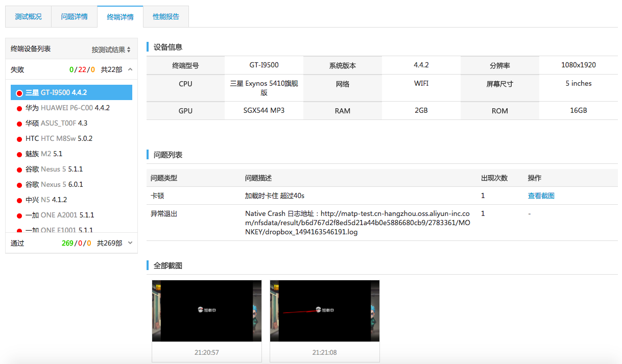The width and height of the screenshot is (622, 364).
Task: Open the screenshot thumbnail taken at 21:21:08
Action: (x=325, y=311)
